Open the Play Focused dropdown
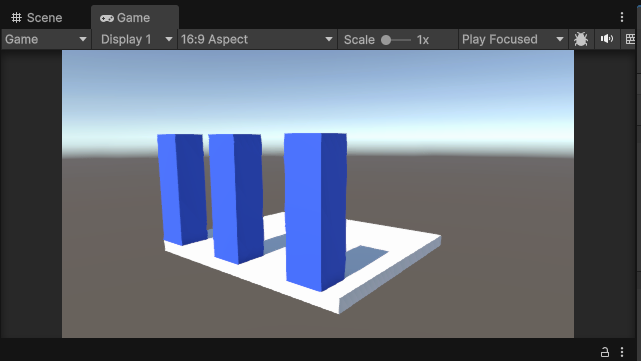641x361 pixels. click(513, 39)
